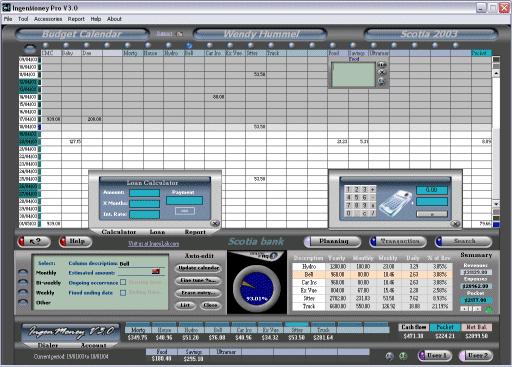512x367 pixels.
Task: Click the 7 key on calculator keypad
Action: pyautogui.click(x=348, y=205)
